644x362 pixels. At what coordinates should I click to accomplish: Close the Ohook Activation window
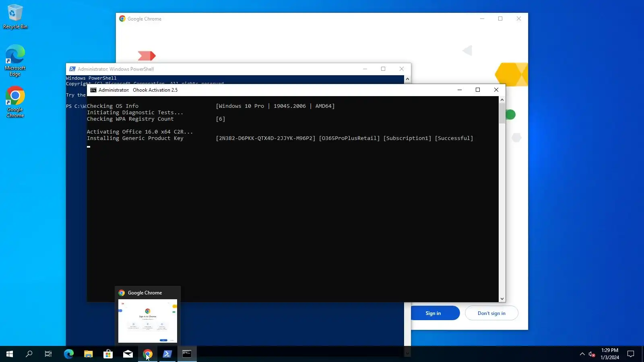point(496,90)
